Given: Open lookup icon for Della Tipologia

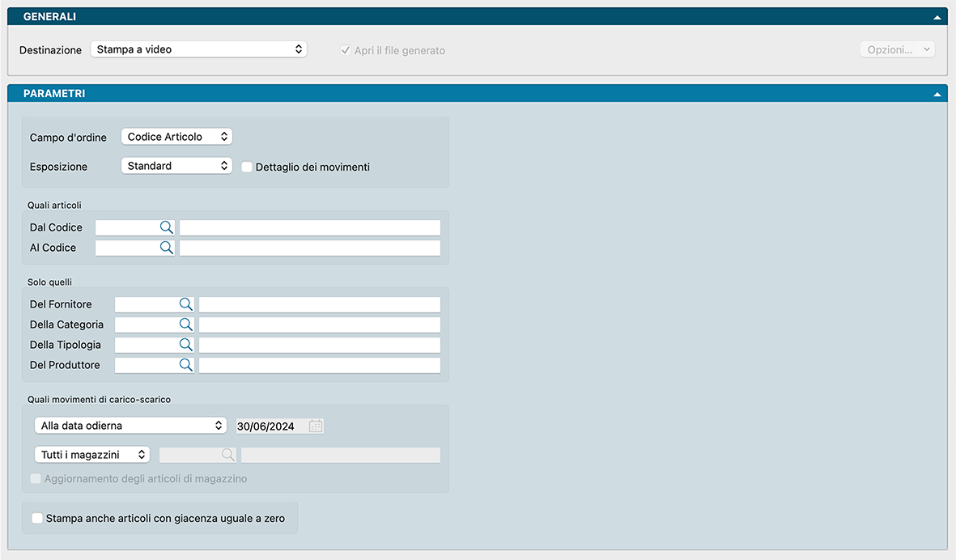Looking at the screenshot, I should 185,345.
